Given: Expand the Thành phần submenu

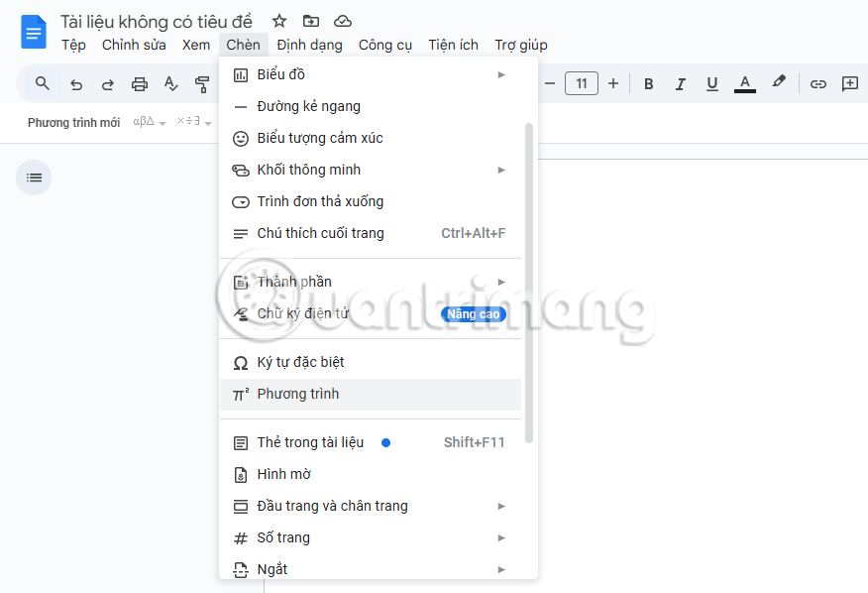Looking at the screenshot, I should 371,282.
